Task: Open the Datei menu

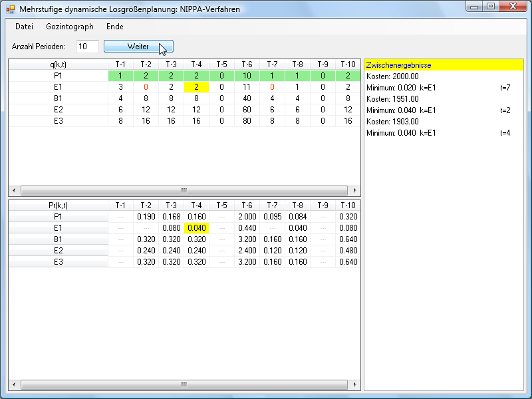Action: pyautogui.click(x=24, y=27)
